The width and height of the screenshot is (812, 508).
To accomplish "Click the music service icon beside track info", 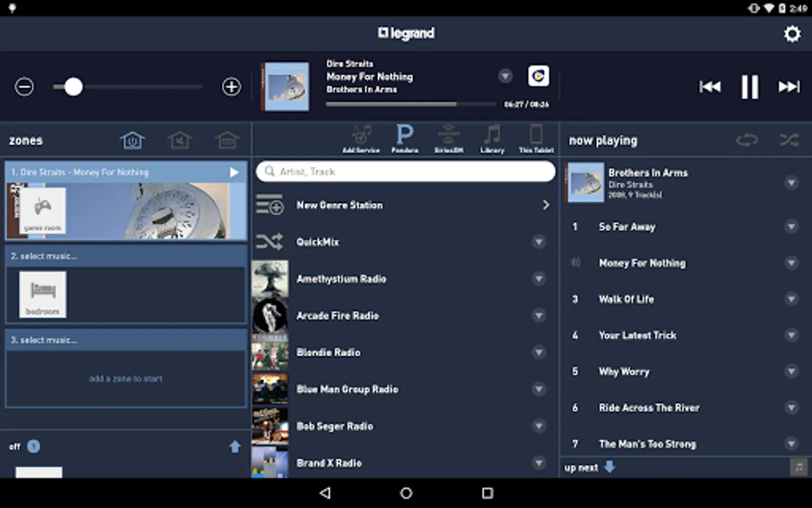I will click(539, 76).
